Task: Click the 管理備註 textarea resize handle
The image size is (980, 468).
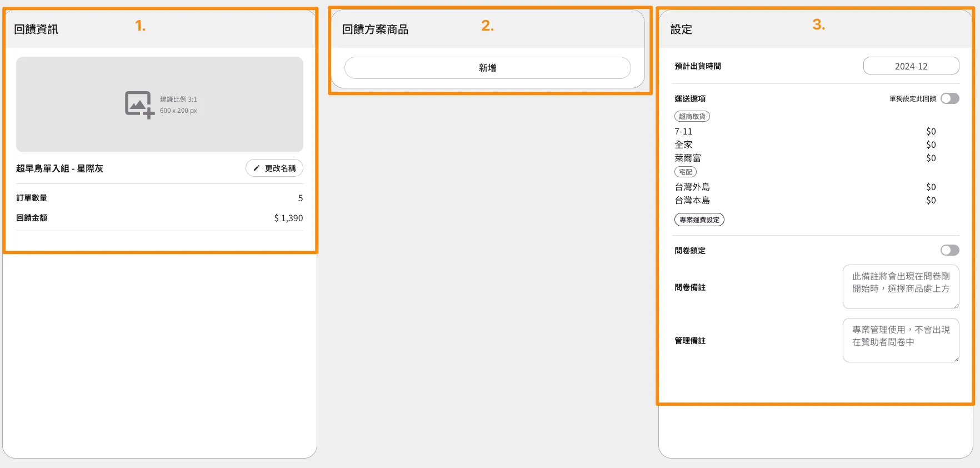Action: pyautogui.click(x=956, y=359)
